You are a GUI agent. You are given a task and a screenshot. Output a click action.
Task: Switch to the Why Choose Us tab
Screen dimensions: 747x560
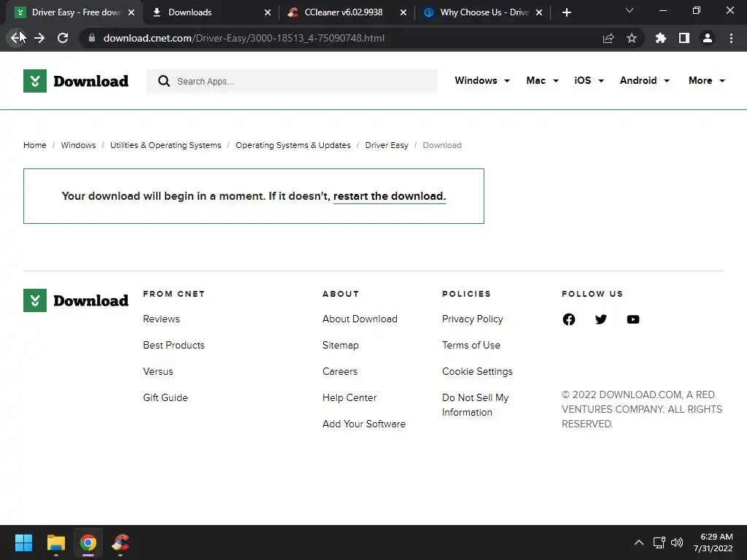[481, 12]
